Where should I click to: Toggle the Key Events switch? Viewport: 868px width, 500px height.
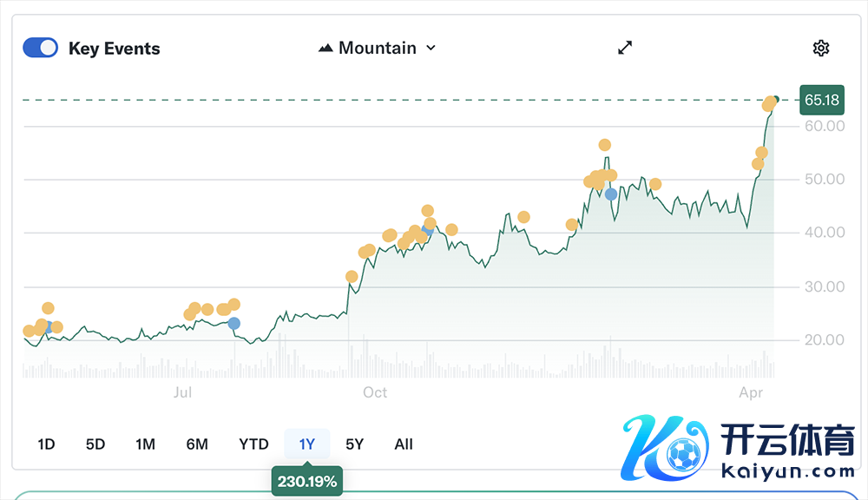[x=40, y=48]
